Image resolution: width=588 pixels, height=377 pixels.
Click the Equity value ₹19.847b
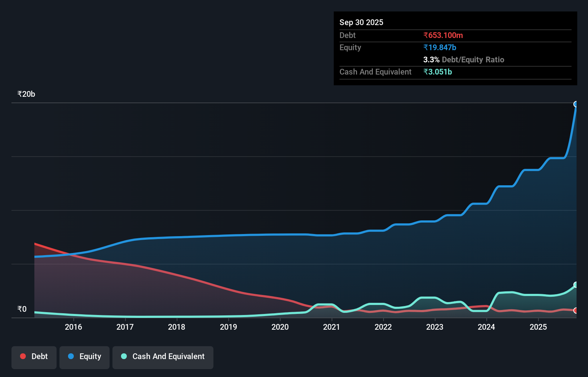[x=439, y=47]
